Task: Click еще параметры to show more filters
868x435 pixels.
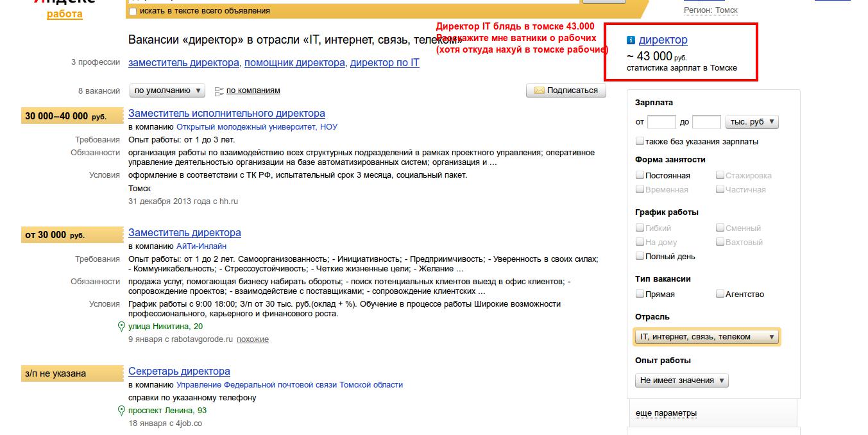Action: pos(666,413)
